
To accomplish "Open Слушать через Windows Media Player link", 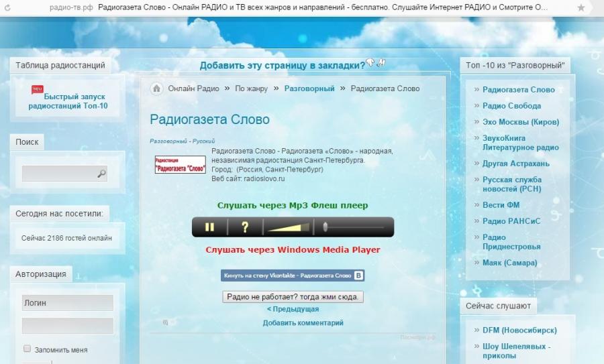I will pyautogui.click(x=293, y=250).
